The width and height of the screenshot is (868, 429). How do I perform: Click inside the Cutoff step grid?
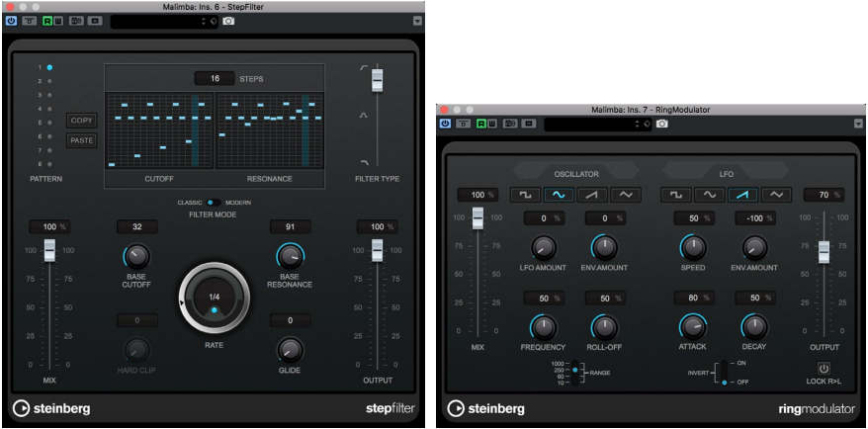pos(159,130)
